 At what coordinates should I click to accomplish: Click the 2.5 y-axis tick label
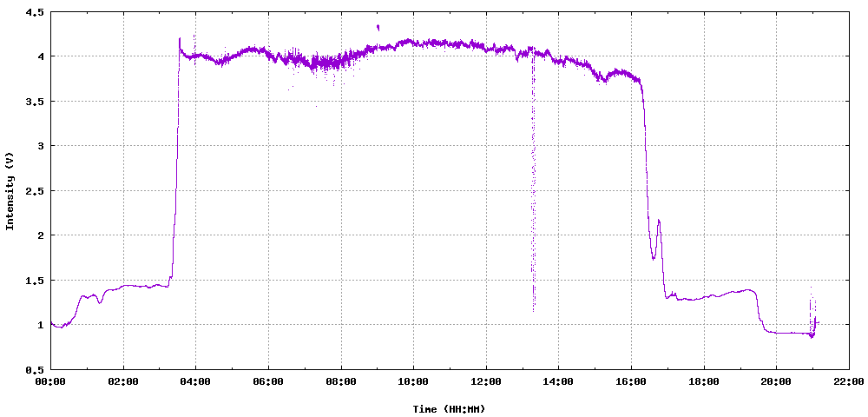pyautogui.click(x=35, y=191)
